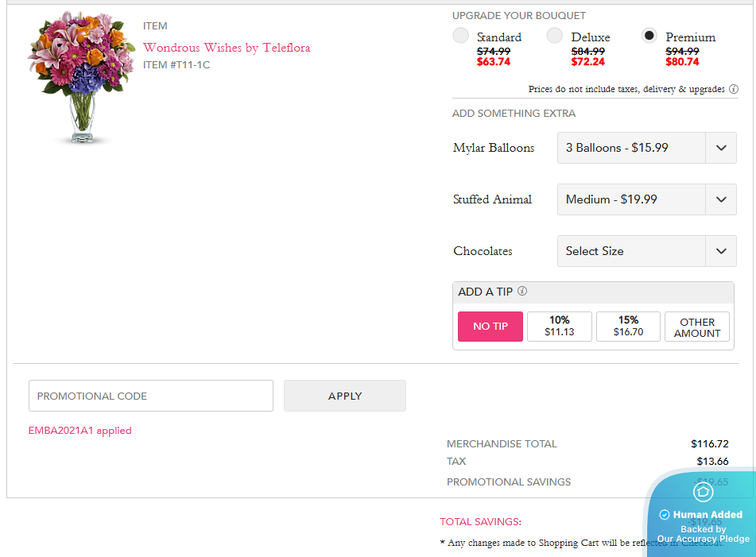Screen dimensions: 756x557
Task: Click the Our Accuracy Pledge text
Action: click(x=703, y=539)
